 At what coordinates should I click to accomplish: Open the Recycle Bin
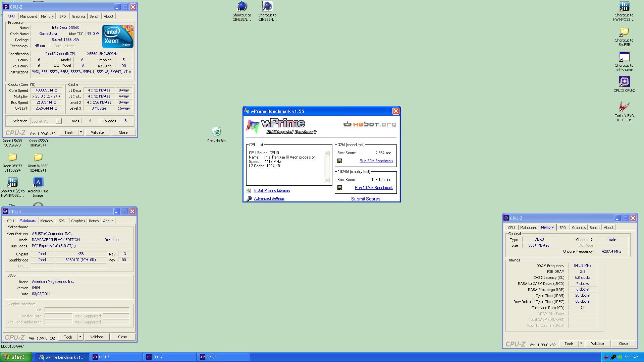tap(216, 132)
